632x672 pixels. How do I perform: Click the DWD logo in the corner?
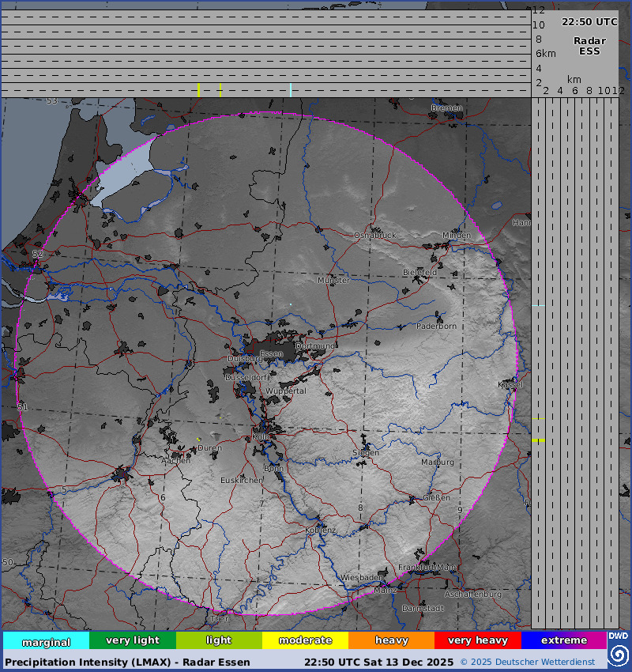coord(618,636)
